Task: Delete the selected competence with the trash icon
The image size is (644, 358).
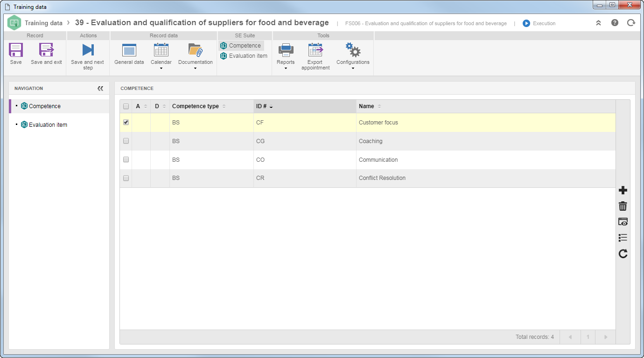Action: click(623, 206)
